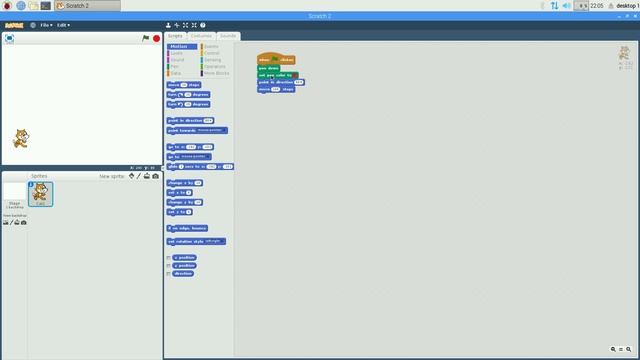The image size is (640, 360).
Task: Open the point towards target dropdown
Action: (x=211, y=131)
